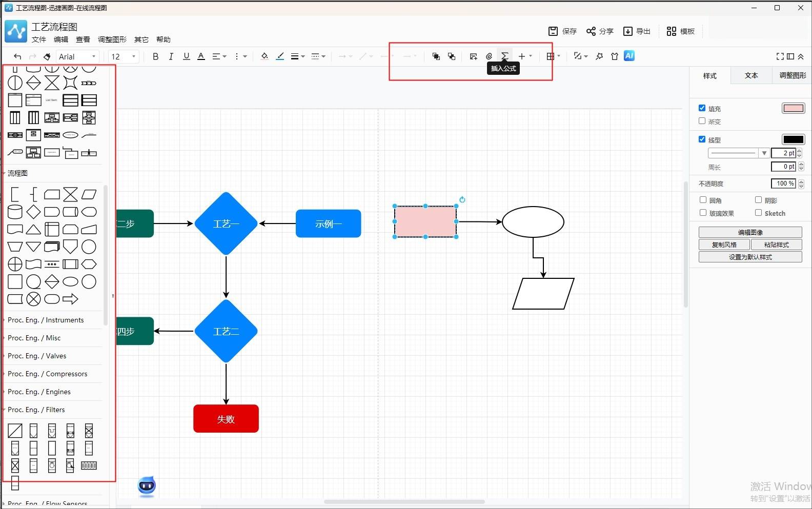Click the fill color bucket icon
This screenshot has width=812, height=509.
click(265, 56)
